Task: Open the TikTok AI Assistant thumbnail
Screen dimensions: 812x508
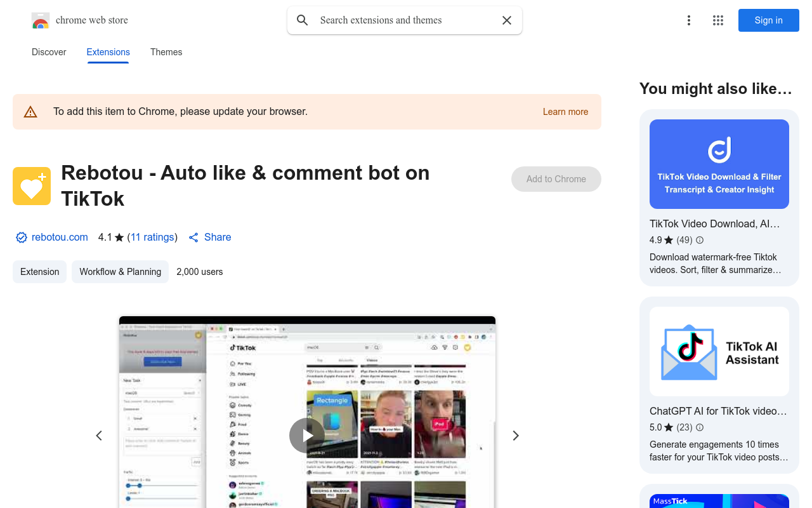Action: 719,352
